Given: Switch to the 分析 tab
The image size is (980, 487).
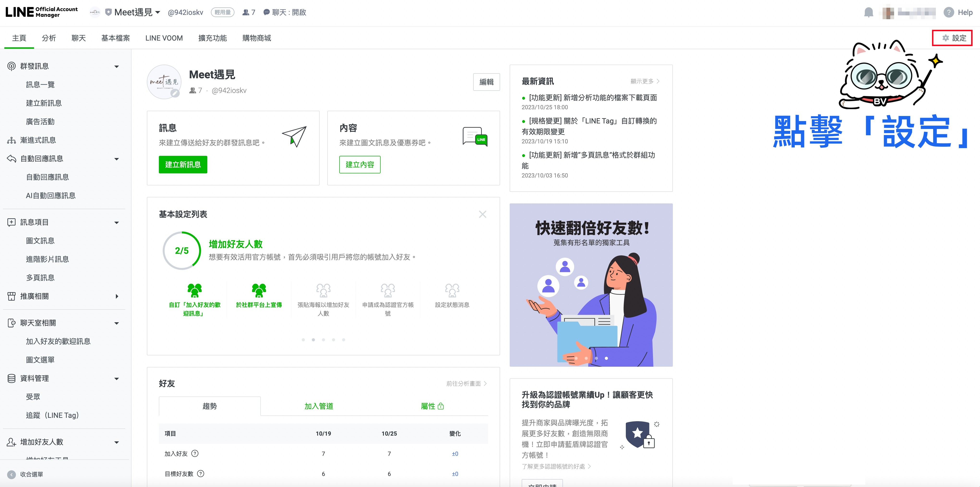Looking at the screenshot, I should pos(49,38).
